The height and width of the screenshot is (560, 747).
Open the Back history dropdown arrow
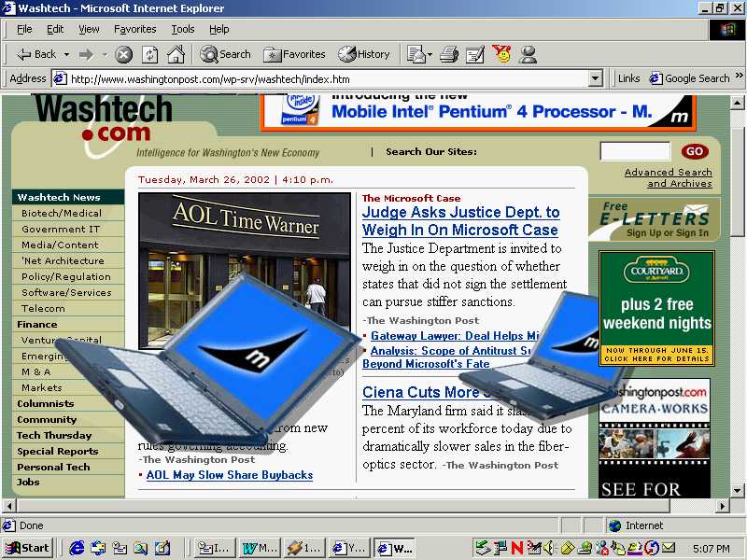point(66,55)
